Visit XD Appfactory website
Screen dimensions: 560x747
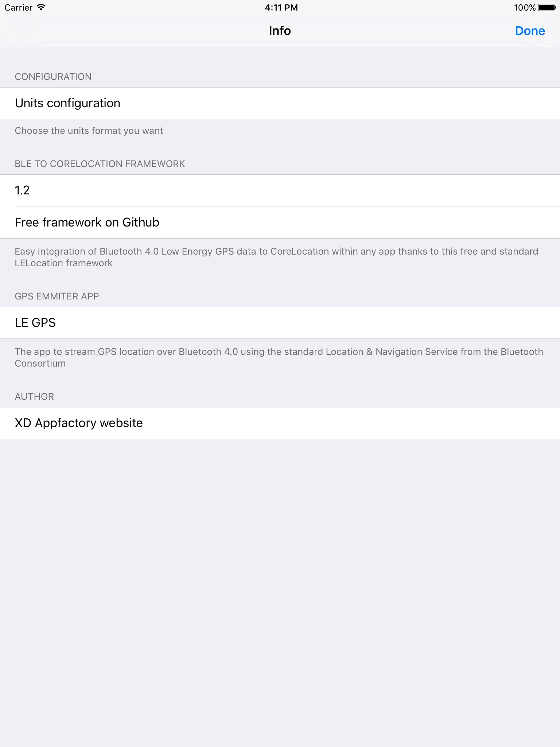pyautogui.click(x=280, y=423)
